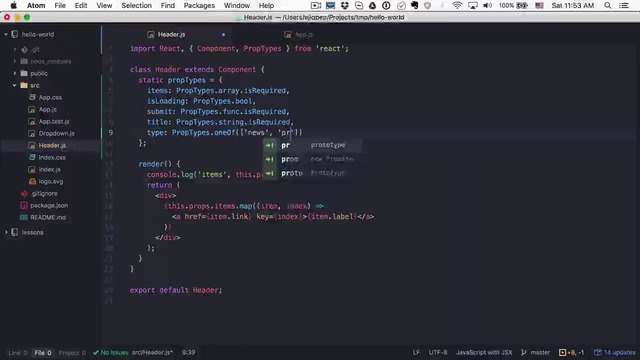Click the Header.js tab file icon
Screen dimensions: 640x360
click(151, 35)
